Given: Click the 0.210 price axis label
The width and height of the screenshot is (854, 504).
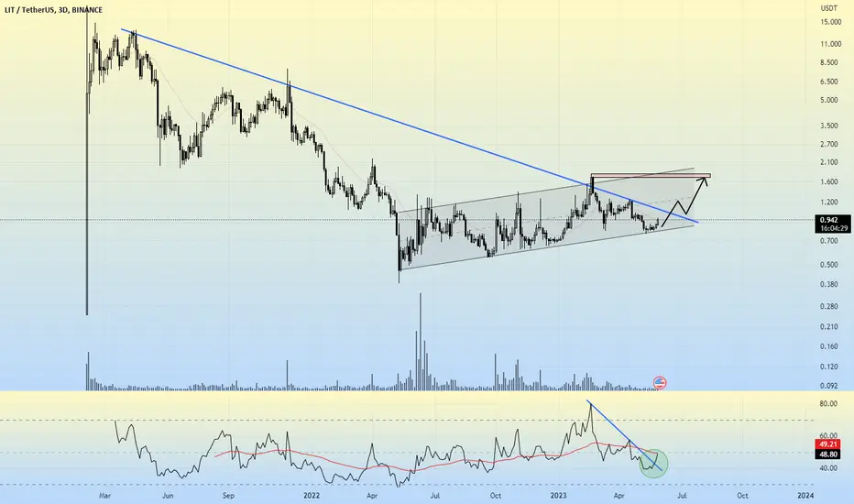Looking at the screenshot, I should click(x=829, y=327).
